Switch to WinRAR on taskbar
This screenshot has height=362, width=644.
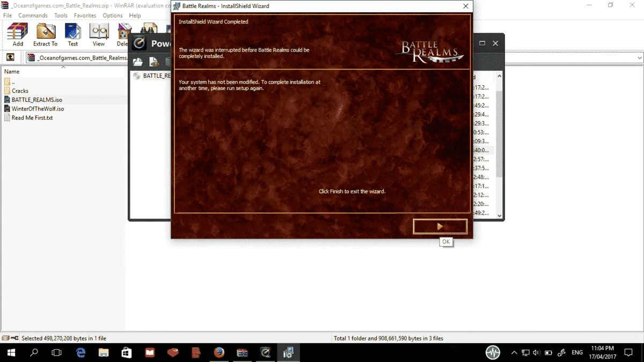pyautogui.click(x=242, y=352)
